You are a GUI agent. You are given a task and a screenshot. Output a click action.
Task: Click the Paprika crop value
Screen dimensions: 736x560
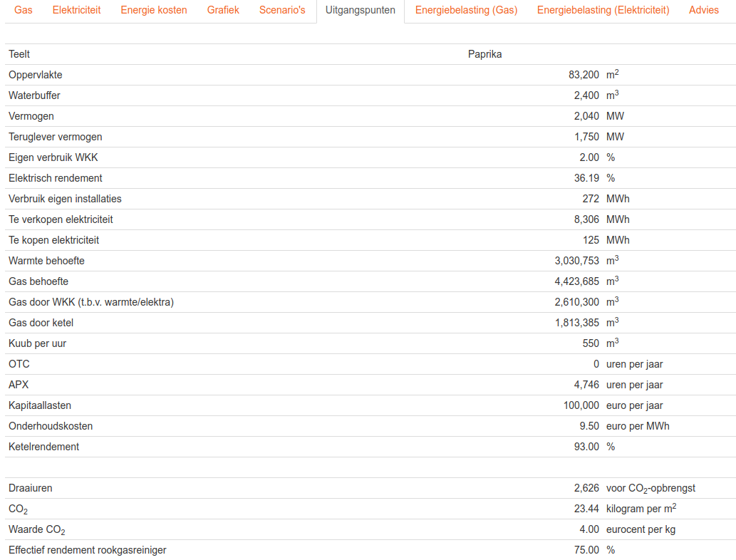click(x=484, y=54)
